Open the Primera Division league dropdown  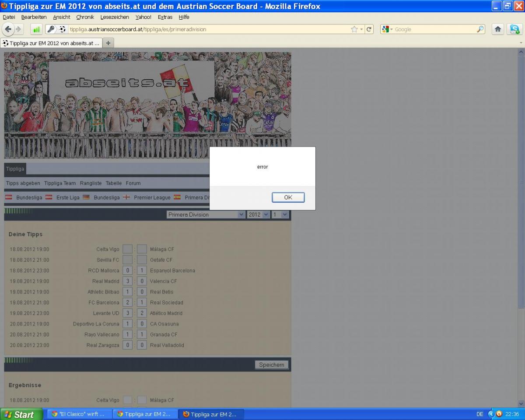pos(206,214)
